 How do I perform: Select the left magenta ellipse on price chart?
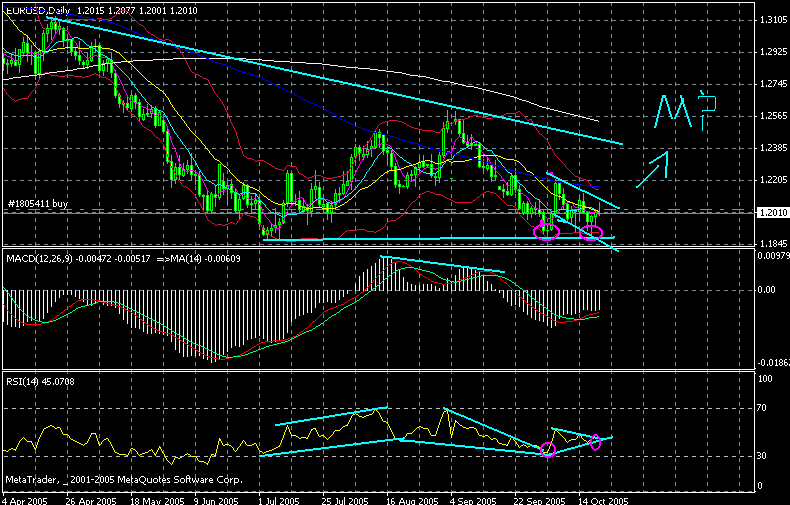tap(546, 232)
